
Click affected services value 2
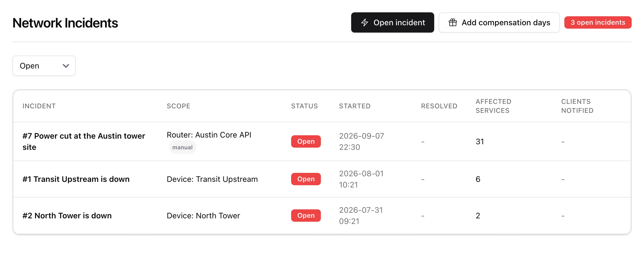(478, 216)
